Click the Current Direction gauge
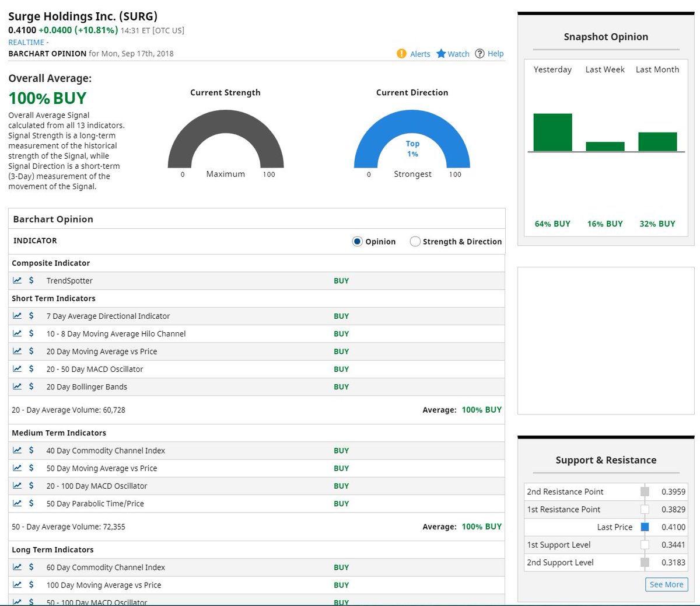The height and width of the screenshot is (606, 700). point(412,140)
